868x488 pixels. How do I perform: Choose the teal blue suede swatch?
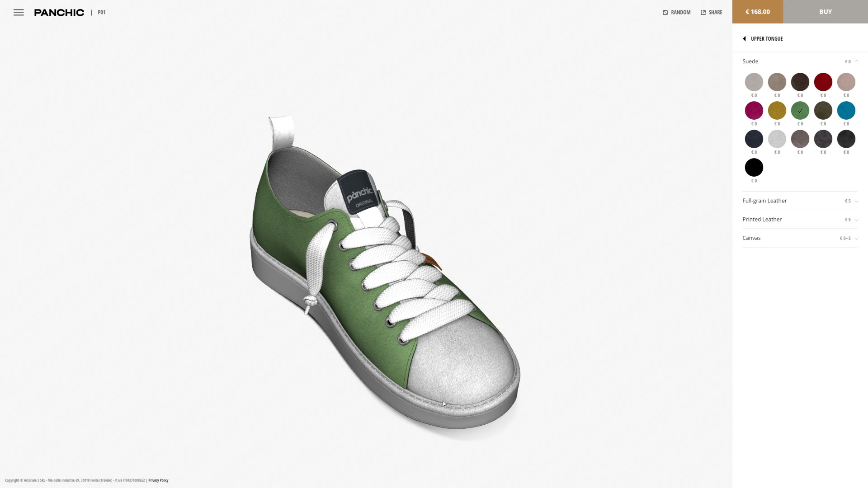point(846,111)
